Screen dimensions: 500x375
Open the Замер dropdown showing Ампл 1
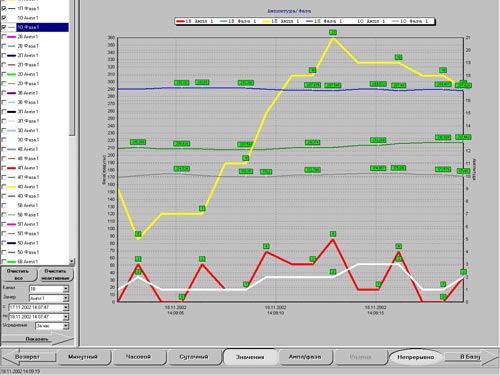[66, 298]
